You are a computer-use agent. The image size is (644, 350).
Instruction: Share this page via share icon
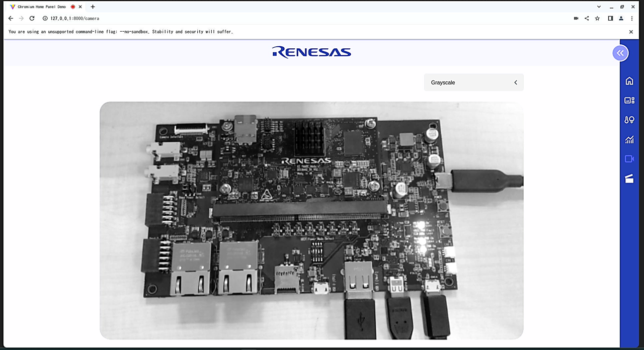click(587, 18)
